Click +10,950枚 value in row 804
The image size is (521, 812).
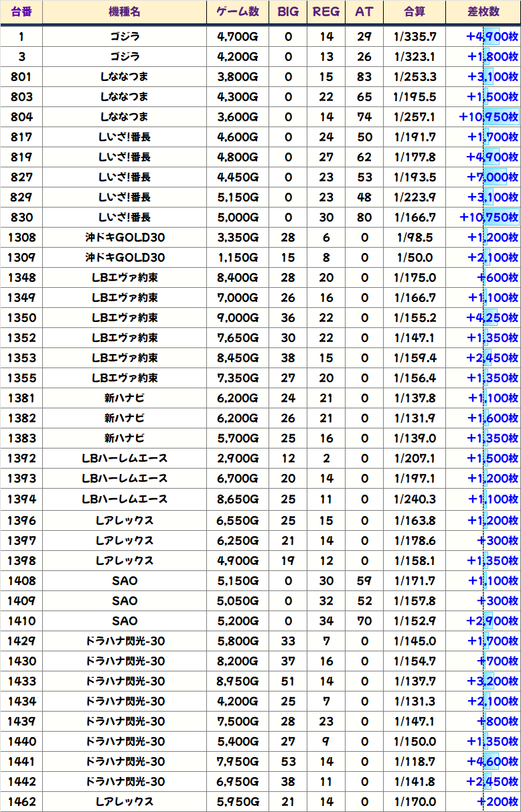(x=489, y=117)
